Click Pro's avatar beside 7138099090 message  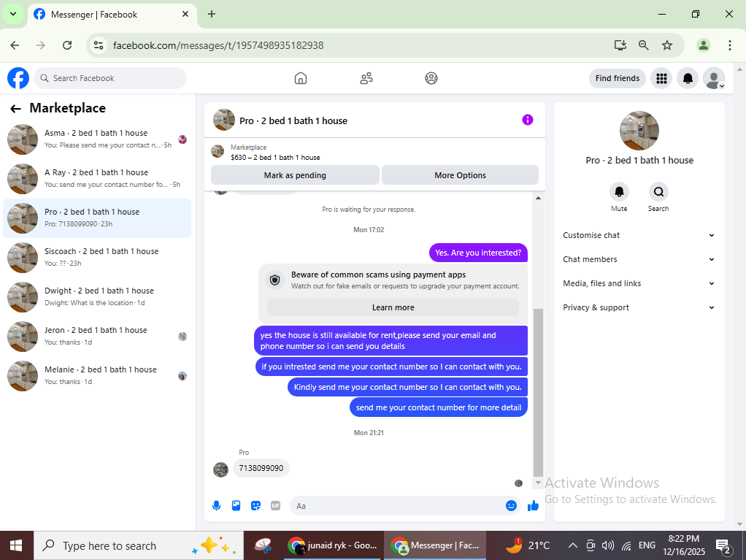pyautogui.click(x=220, y=469)
